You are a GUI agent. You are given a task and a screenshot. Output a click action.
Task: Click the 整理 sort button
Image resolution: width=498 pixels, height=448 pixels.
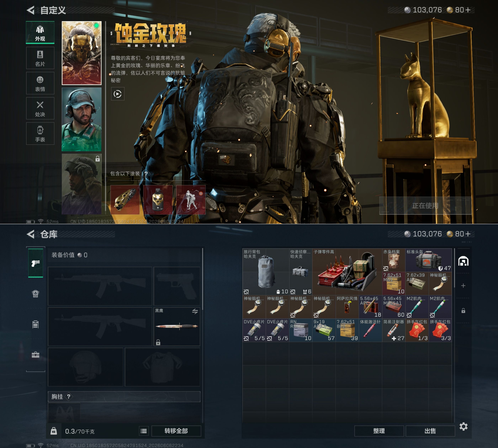pos(379,431)
